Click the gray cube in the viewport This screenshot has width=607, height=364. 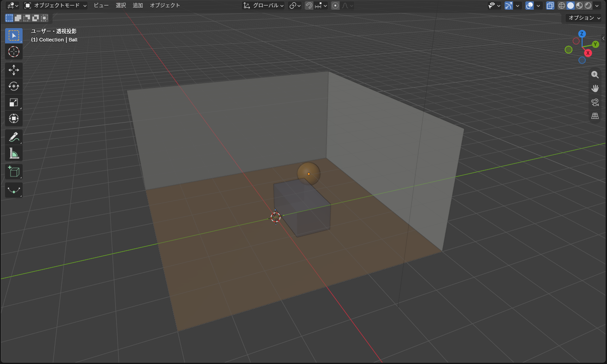click(x=302, y=208)
